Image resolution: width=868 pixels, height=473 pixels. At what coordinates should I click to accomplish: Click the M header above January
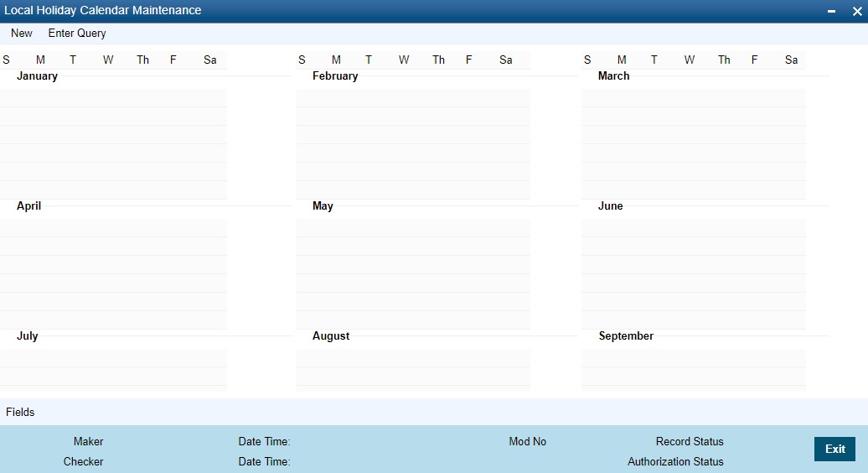pyautogui.click(x=40, y=60)
